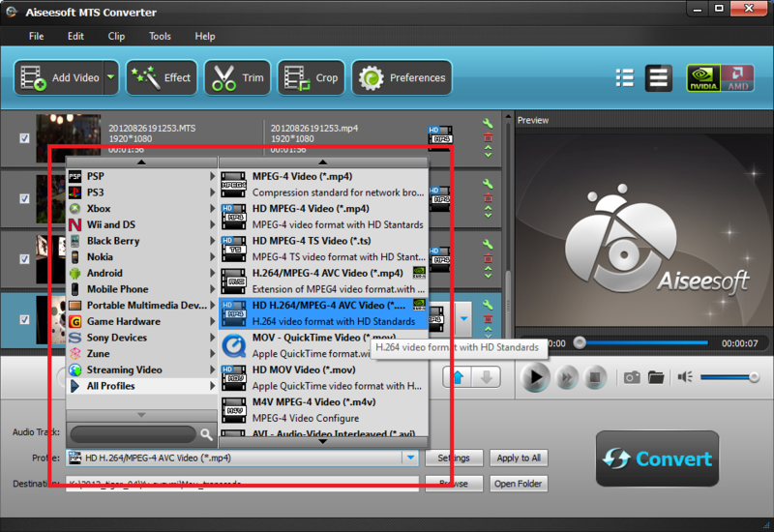Viewport: 774px width, 532px height.
Task: Choose MPEG-4 Video (*.mp4) format
Action: point(323,184)
